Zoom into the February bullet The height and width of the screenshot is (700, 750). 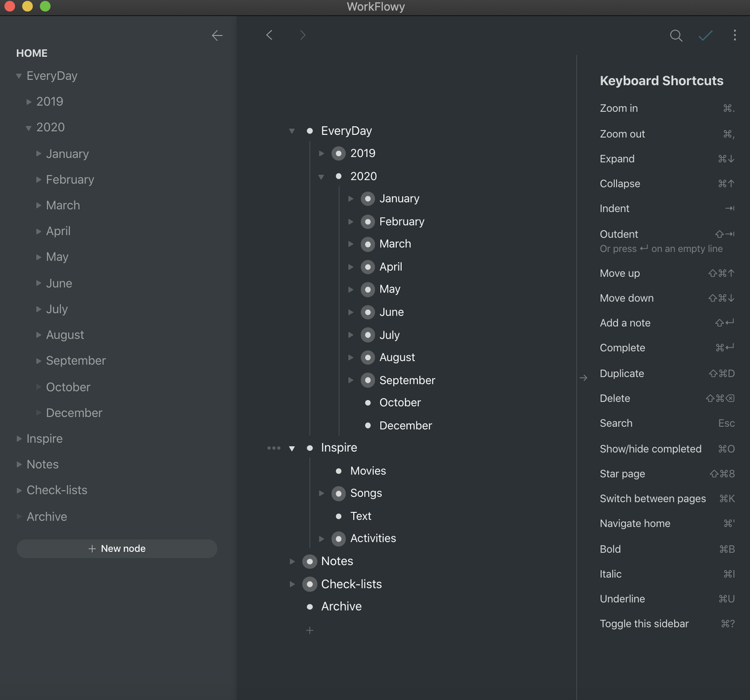tap(368, 221)
